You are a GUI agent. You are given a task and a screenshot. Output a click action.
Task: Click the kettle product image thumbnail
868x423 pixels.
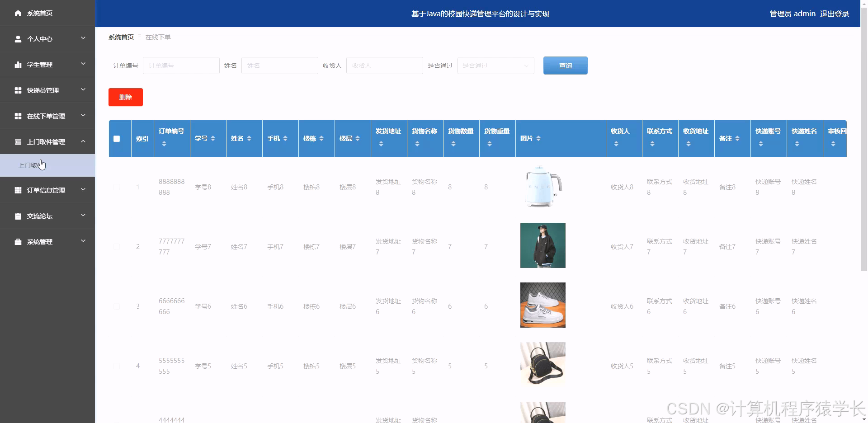pyautogui.click(x=542, y=187)
